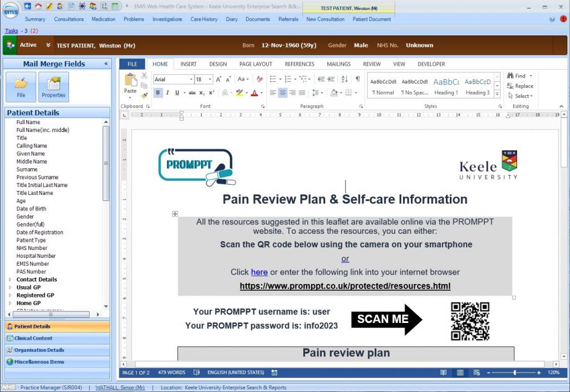Click the 'here' hyperlink in document
This screenshot has height=392, width=570.
pos(259,272)
